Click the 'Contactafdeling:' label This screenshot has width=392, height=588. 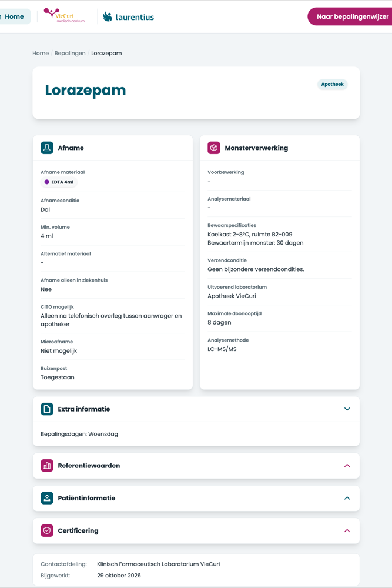point(63,564)
